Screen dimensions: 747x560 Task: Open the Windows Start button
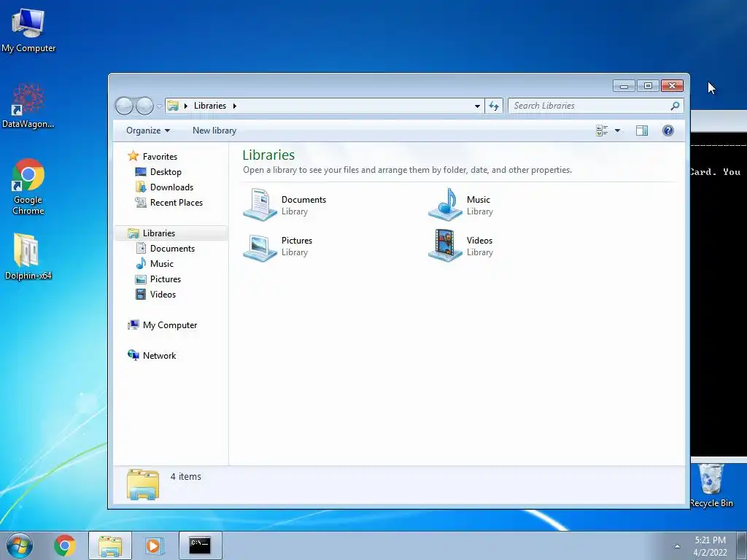coord(20,545)
